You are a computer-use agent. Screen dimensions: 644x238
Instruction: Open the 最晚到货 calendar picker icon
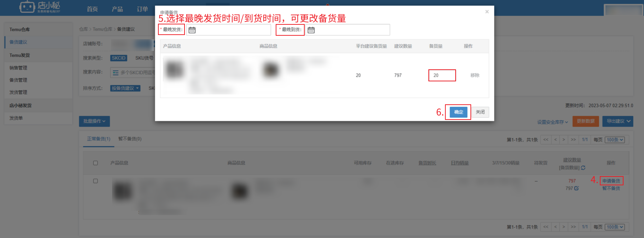(311, 30)
